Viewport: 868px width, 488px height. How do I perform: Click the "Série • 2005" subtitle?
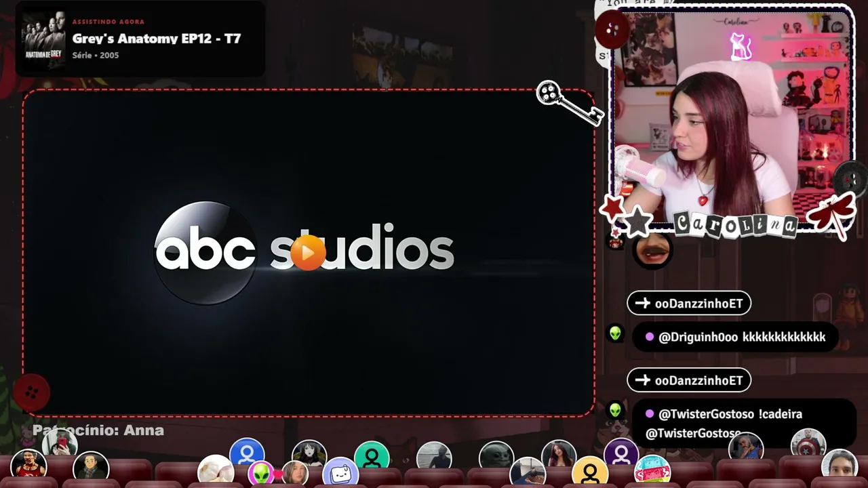pyautogui.click(x=96, y=55)
